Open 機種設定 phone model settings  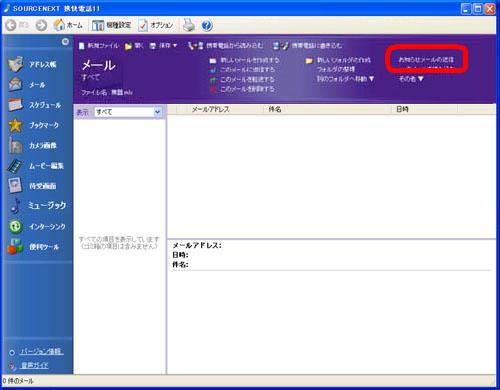112,25
